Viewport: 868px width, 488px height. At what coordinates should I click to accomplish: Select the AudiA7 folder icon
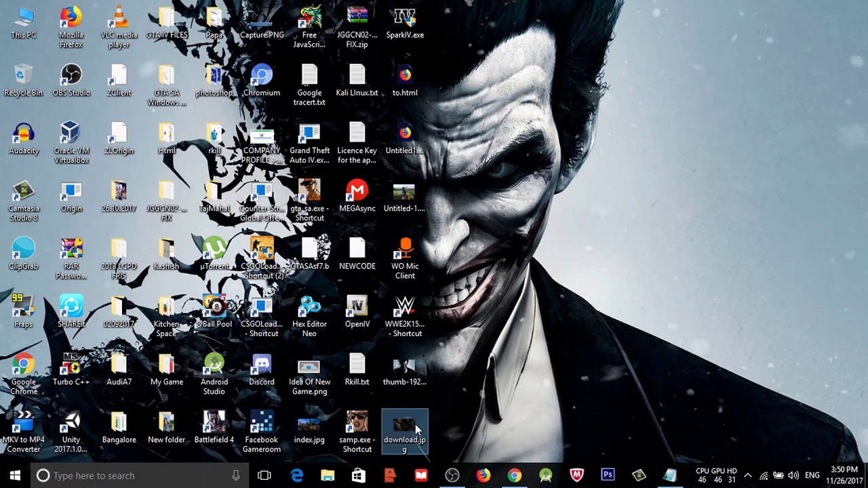pyautogui.click(x=119, y=369)
